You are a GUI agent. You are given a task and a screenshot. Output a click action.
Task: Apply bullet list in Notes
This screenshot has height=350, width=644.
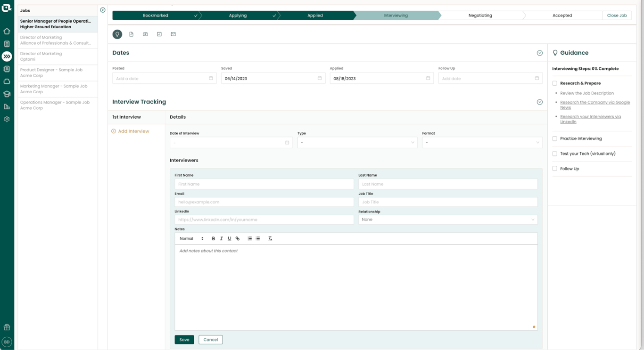(258, 239)
